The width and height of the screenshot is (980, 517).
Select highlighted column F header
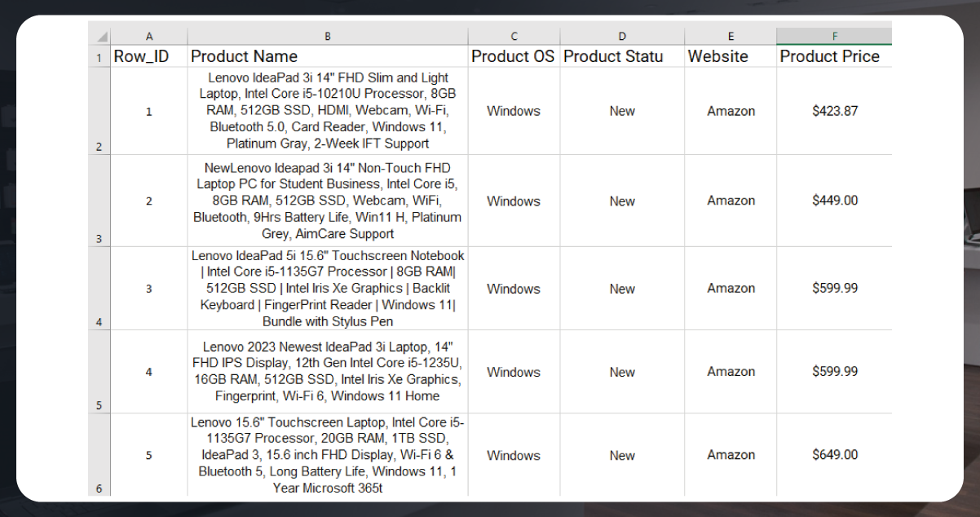[834, 37]
